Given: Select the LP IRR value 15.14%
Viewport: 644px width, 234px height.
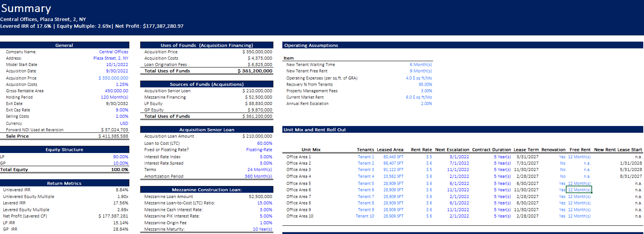Looking at the screenshot, I should 121,223.
